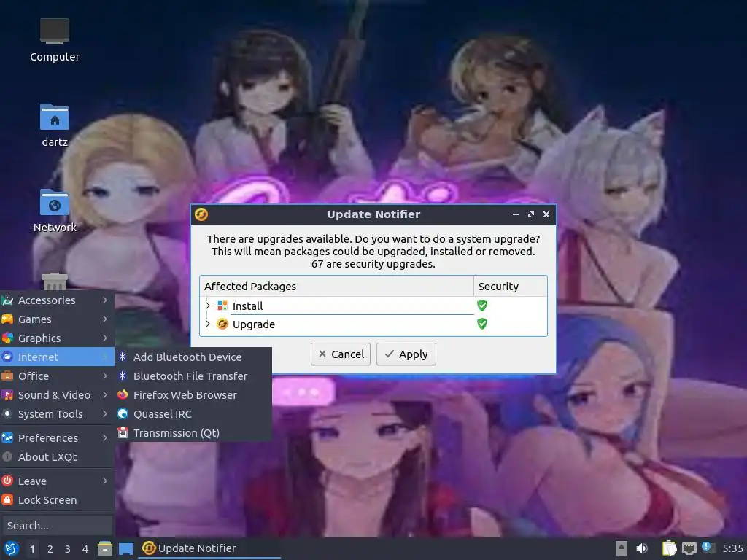Click the Games submenu arrow
Image resolution: width=747 pixels, height=560 pixels.
point(105,319)
